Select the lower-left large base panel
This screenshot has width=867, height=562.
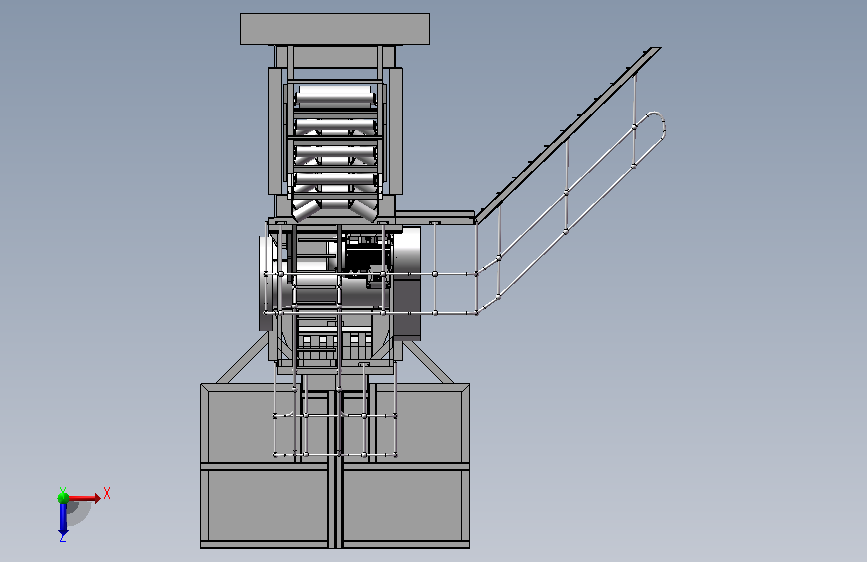click(269, 506)
